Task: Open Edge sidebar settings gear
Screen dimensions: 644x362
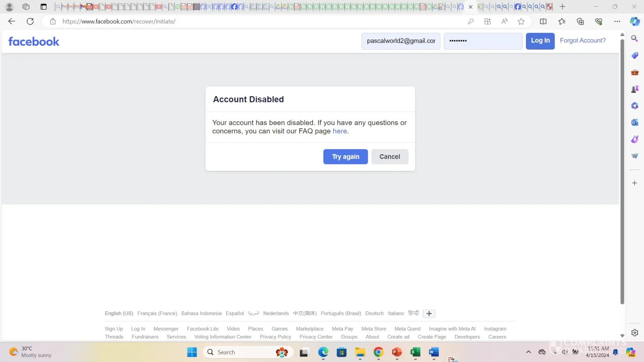Action: [x=635, y=333]
